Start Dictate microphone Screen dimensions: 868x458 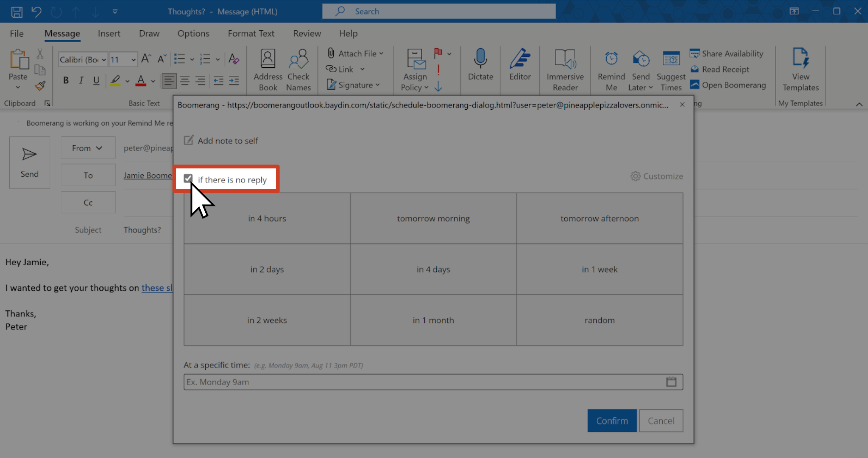480,65
